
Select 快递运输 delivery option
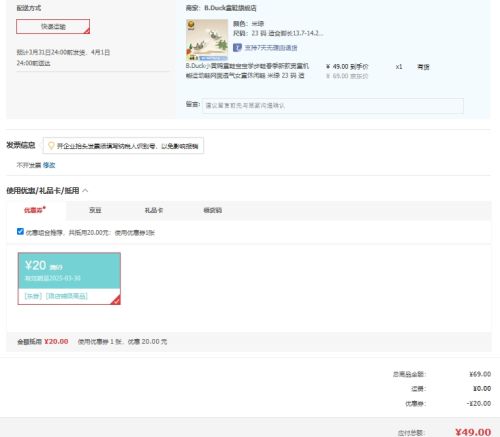click(53, 27)
